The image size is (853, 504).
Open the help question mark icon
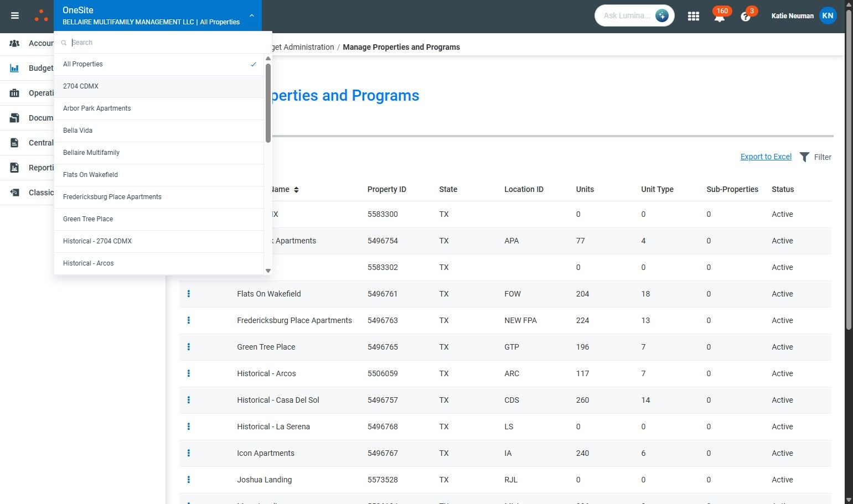745,17
